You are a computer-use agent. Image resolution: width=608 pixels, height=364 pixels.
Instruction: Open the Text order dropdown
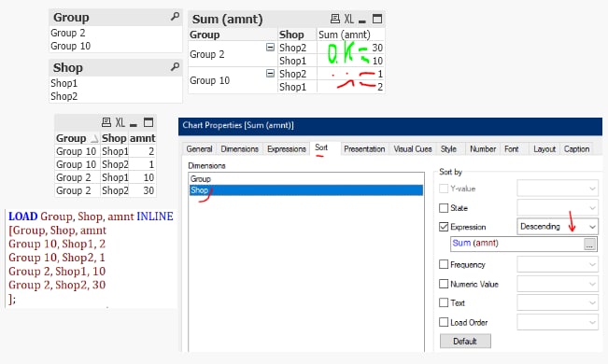pyautogui.click(x=558, y=302)
